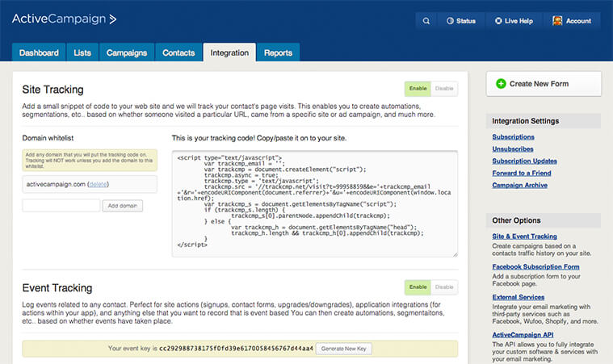
Task: Click the Site Tracking heading
Action: [x=52, y=90]
